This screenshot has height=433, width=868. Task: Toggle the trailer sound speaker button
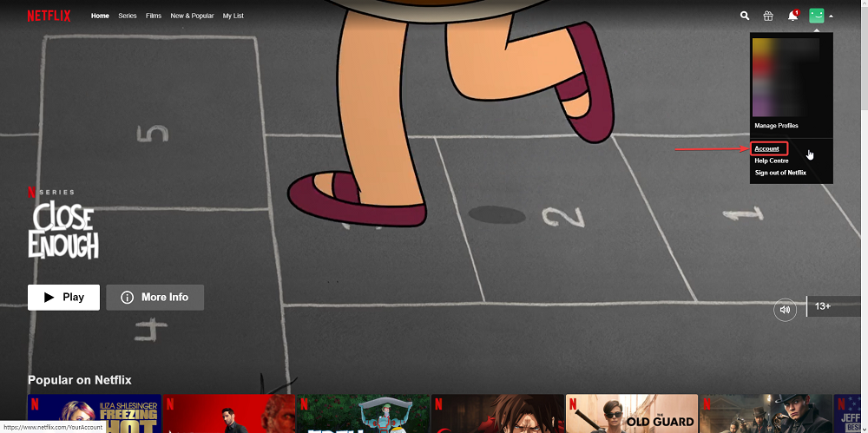point(785,309)
